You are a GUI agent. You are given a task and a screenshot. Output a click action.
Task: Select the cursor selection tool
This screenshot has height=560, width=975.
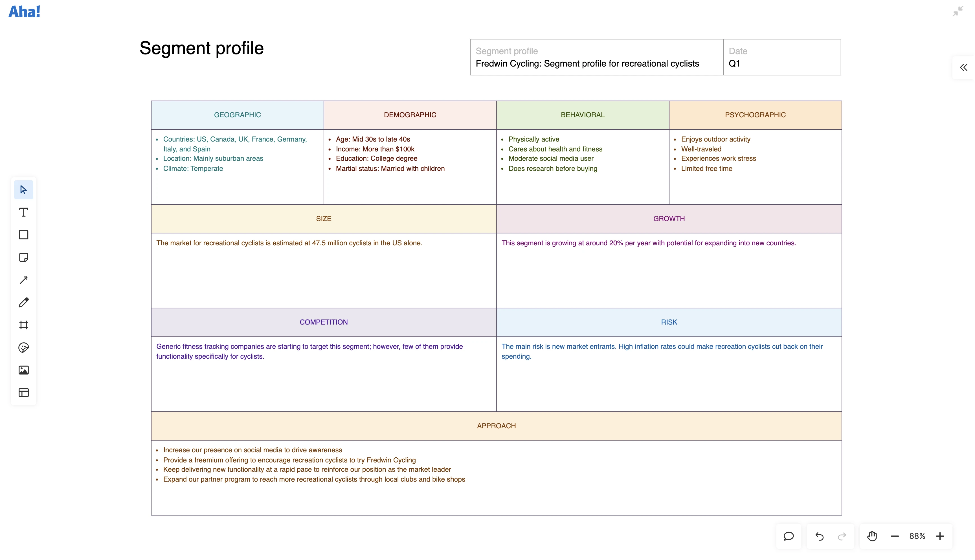point(23,189)
